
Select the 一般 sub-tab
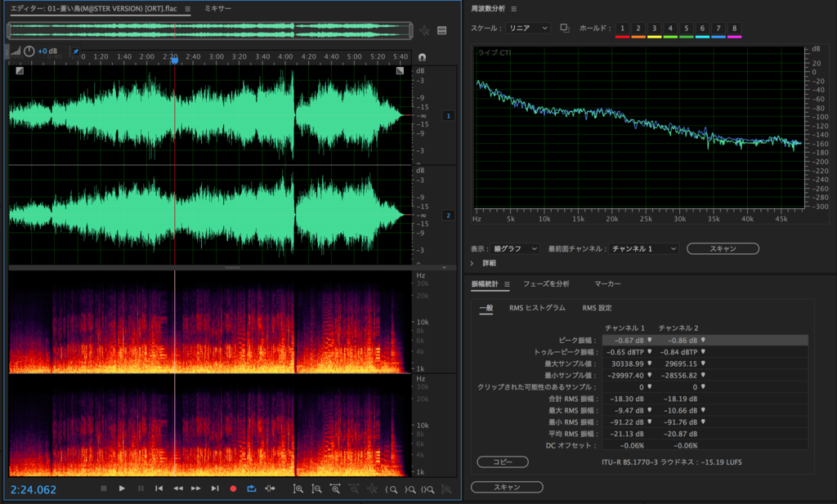click(486, 308)
